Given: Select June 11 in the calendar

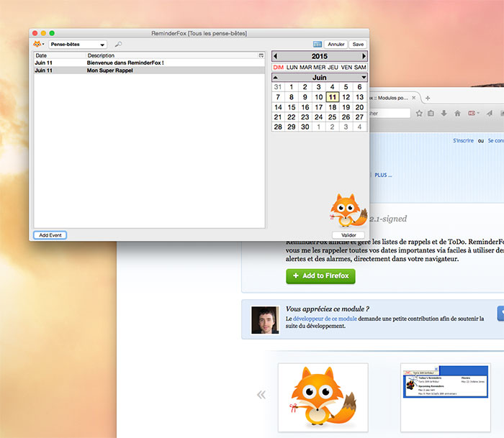Looking at the screenshot, I should [x=333, y=97].
